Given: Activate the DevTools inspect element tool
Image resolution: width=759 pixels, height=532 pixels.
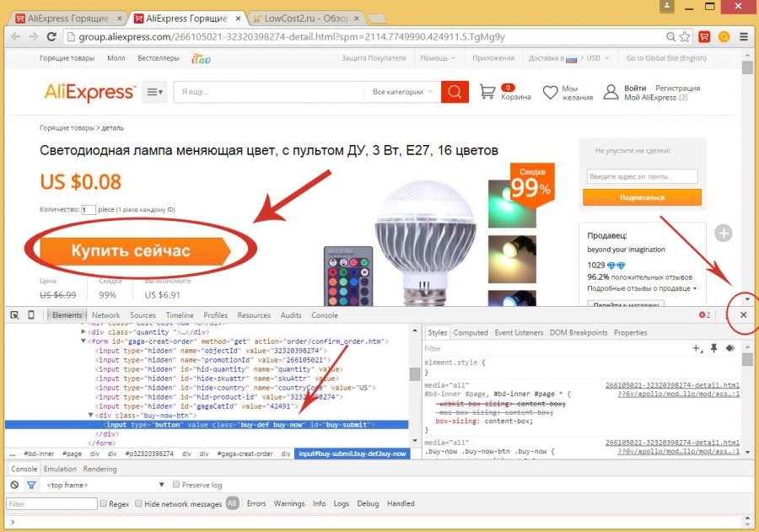Looking at the screenshot, I should coord(14,315).
